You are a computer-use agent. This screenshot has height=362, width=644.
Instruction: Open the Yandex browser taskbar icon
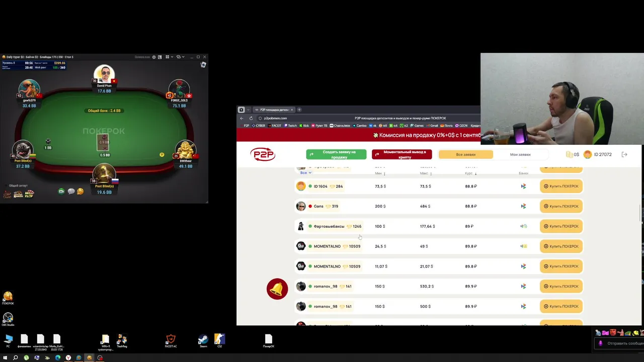[x=68, y=357]
